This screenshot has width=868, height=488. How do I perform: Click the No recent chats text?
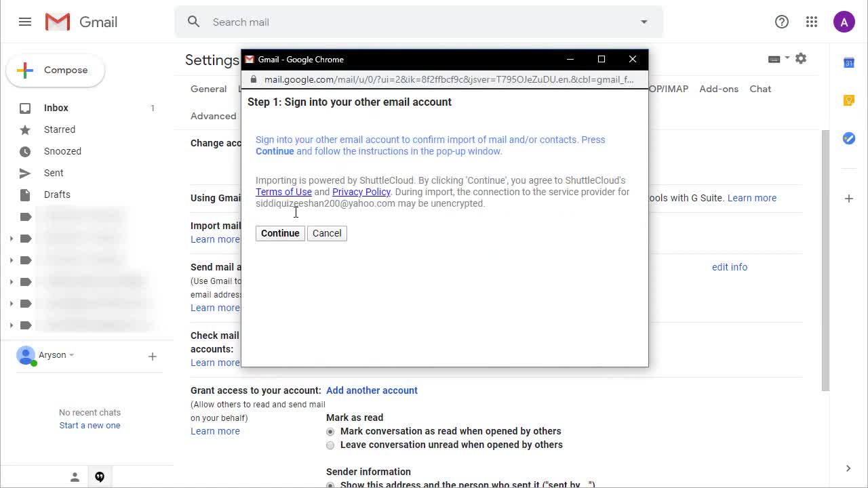90,412
